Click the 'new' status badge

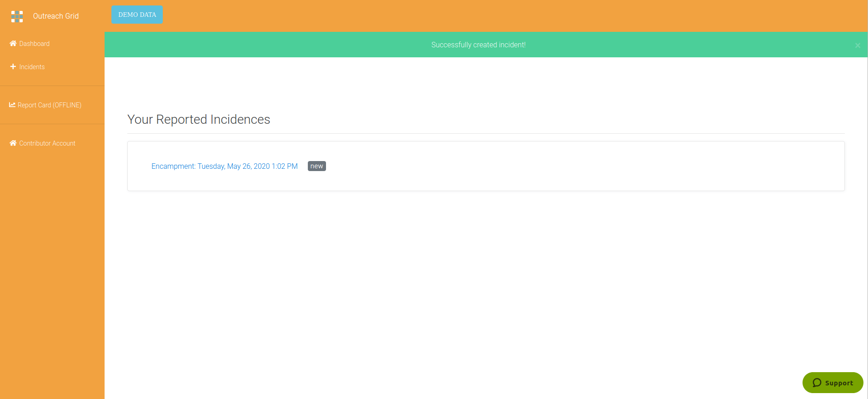click(x=316, y=166)
